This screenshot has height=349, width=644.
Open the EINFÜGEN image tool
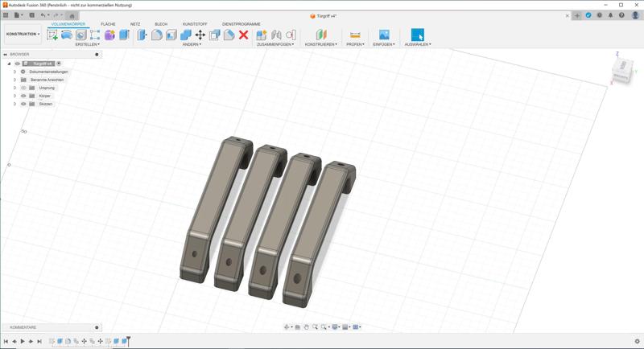click(x=384, y=35)
